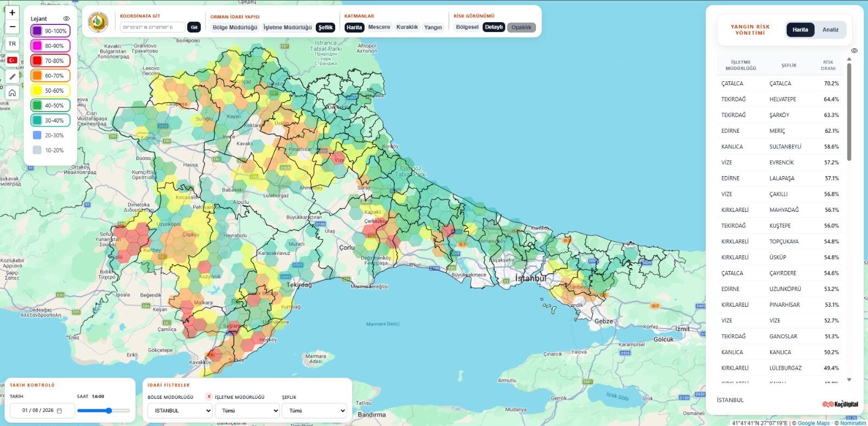Sort by Risk Oranı column header

[x=828, y=65]
